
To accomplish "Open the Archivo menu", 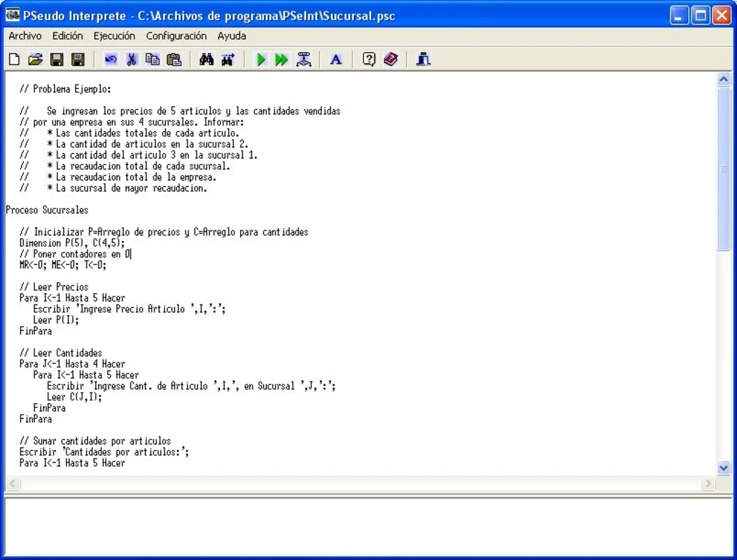I will tap(25, 36).
